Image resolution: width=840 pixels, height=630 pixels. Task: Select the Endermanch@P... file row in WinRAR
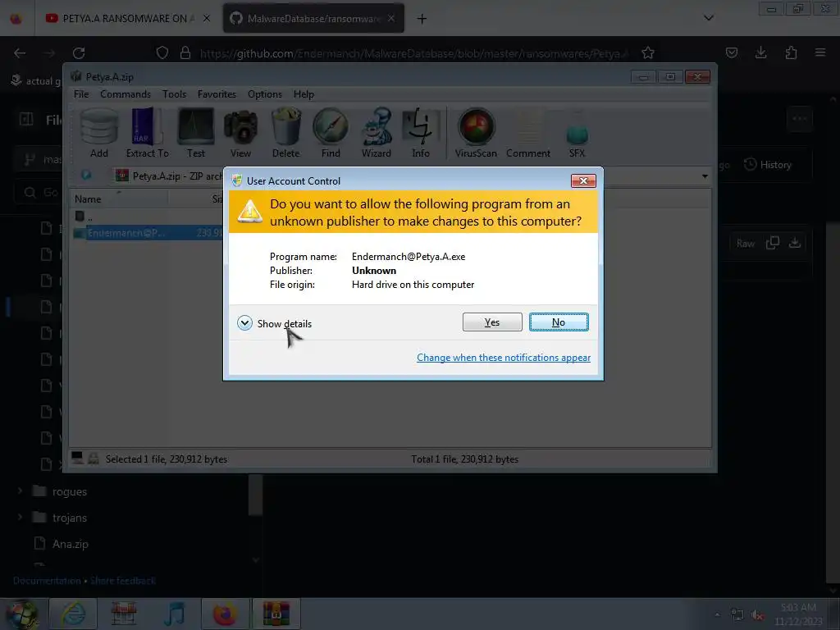[148, 233]
